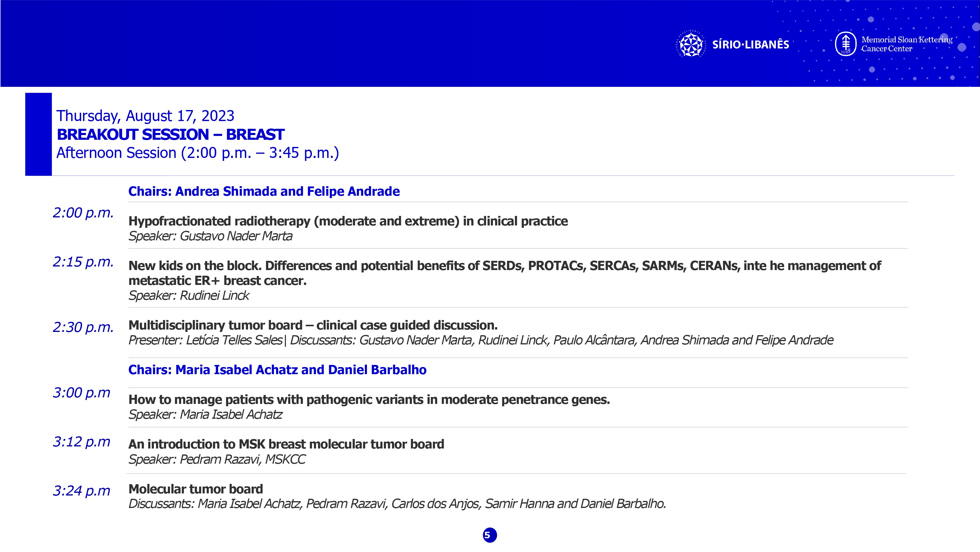
Task: Select the BREAKOUT SESSION – BREAST heading
Action: (x=171, y=134)
